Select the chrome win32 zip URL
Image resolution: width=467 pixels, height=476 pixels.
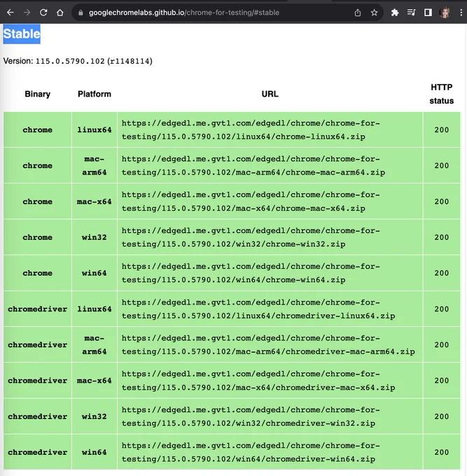click(251, 237)
